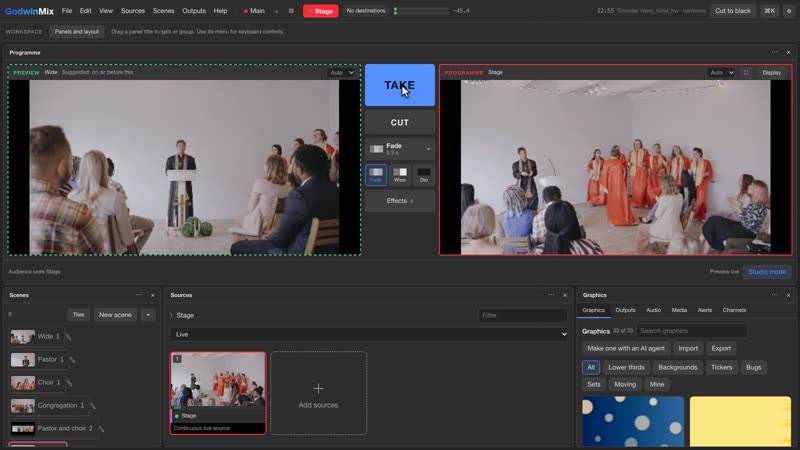Click the audio level meter bar
The height and width of the screenshot is (450, 800).
tap(421, 11)
